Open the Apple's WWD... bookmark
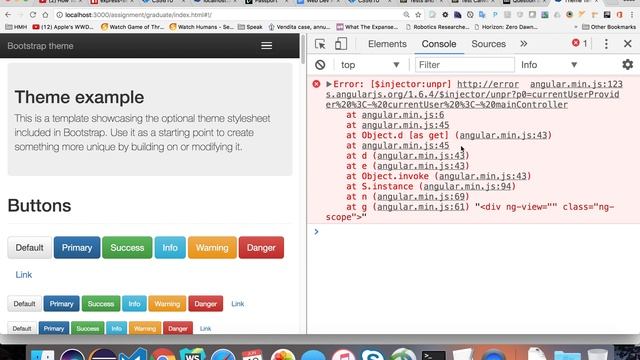 pyautogui.click(x=63, y=27)
